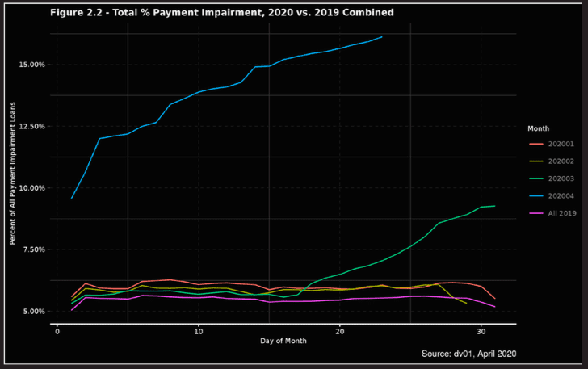Click the 'Day of Month' axis title

point(283,341)
